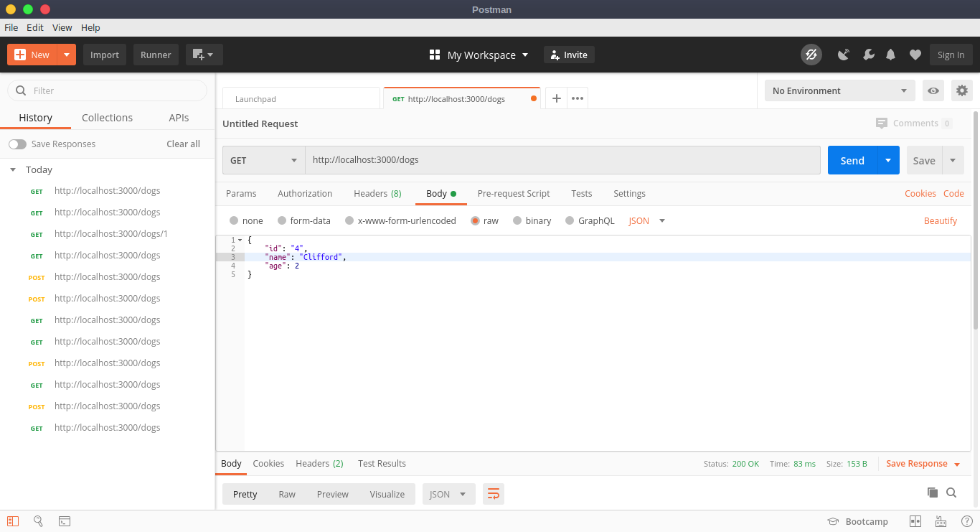Click the Import button
This screenshot has width=980, height=532.
coord(105,55)
